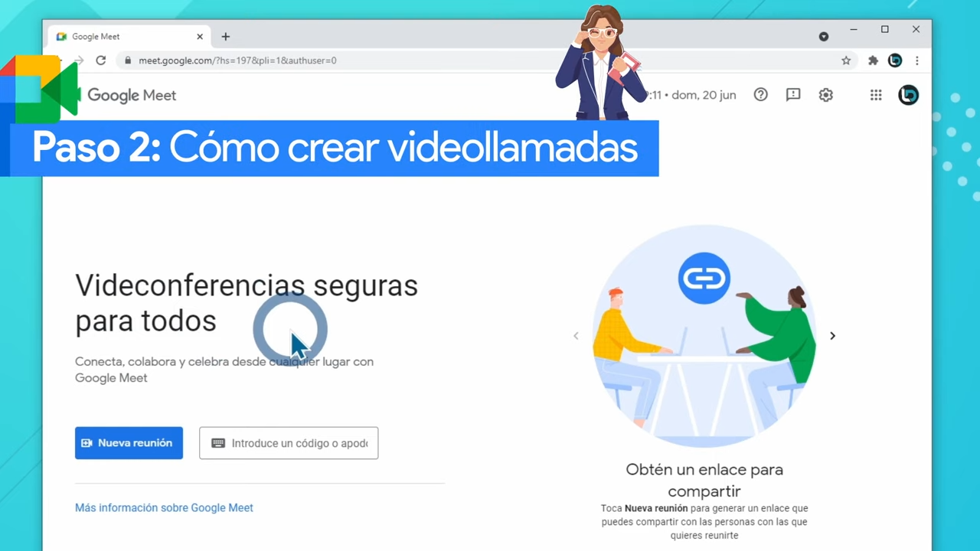Click the Nueva reunión button

click(129, 442)
